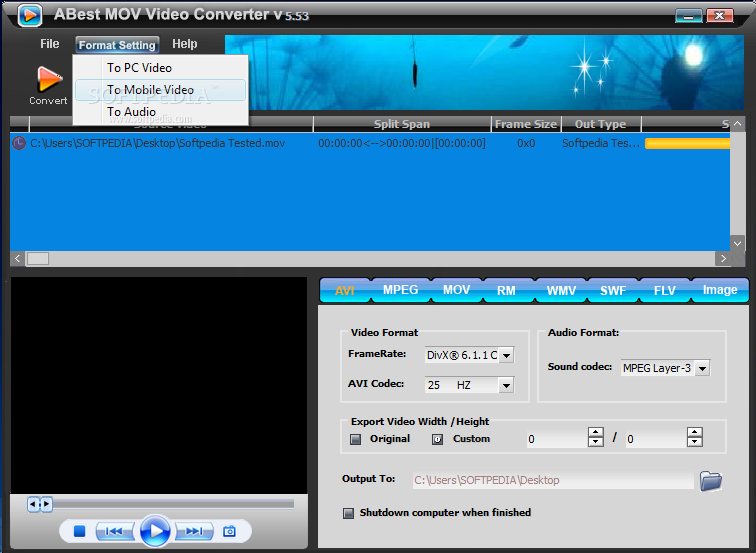
Task: Decrease export height with the down arrow
Action: (x=695, y=442)
